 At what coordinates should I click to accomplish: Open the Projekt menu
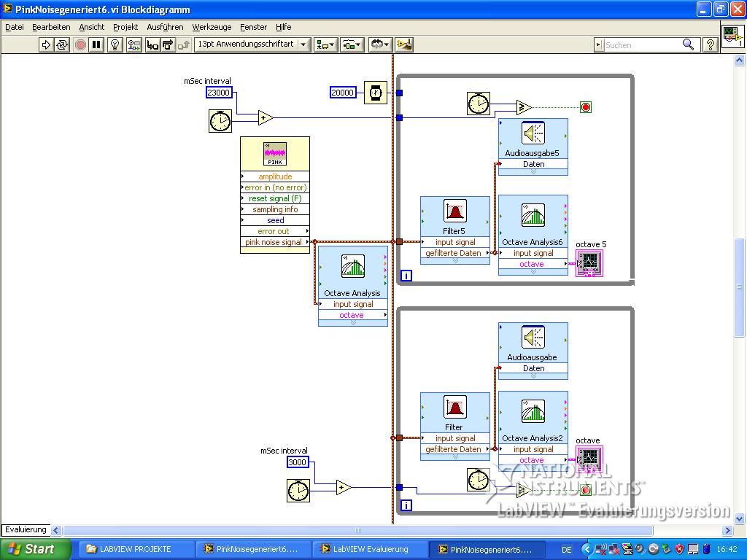[125, 27]
